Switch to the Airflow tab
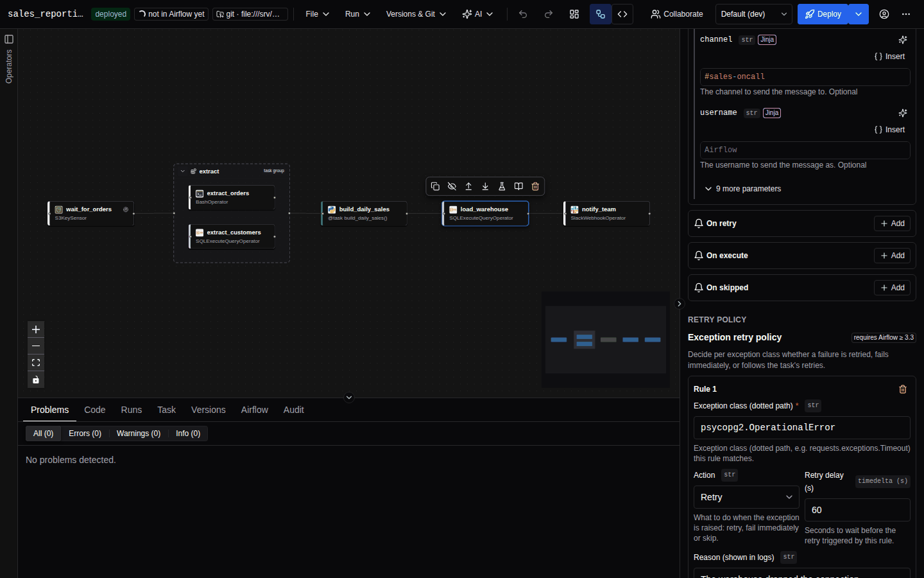This screenshot has height=578, width=924. [x=255, y=410]
